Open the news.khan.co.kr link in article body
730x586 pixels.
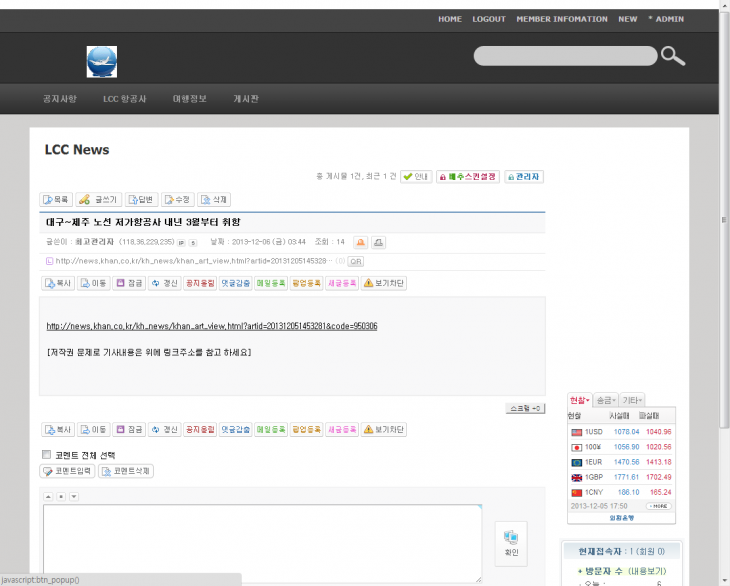tap(212, 326)
